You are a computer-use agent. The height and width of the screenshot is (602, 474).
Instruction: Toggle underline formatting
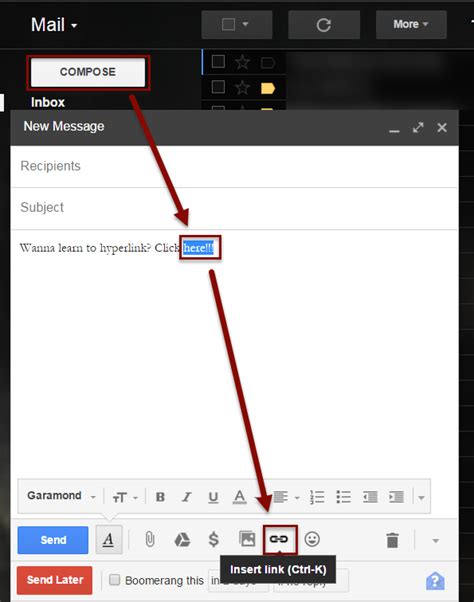coord(213,497)
